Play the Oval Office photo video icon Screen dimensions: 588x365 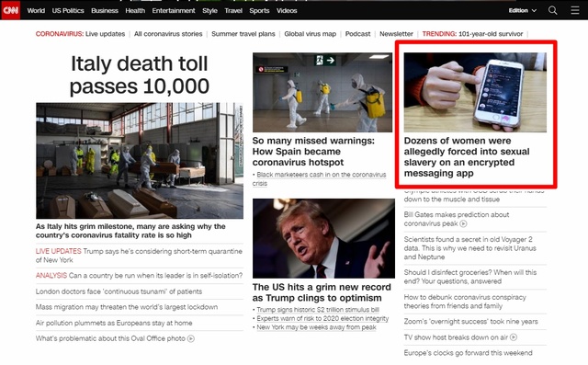point(191,338)
